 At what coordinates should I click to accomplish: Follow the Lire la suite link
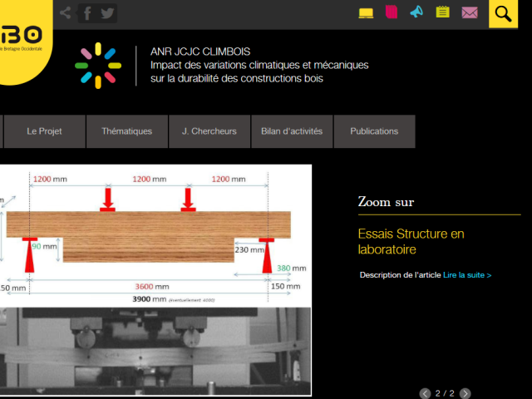(467, 275)
